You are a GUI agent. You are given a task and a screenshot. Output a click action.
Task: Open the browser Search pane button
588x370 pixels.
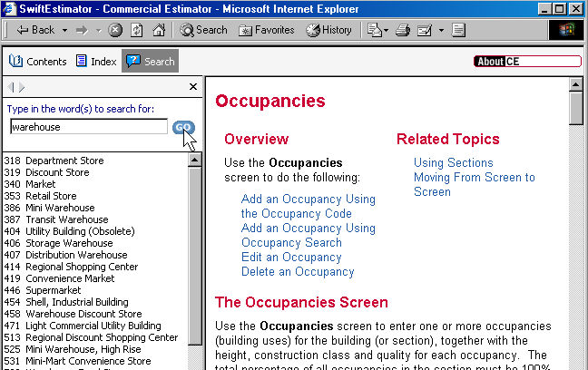tap(203, 30)
